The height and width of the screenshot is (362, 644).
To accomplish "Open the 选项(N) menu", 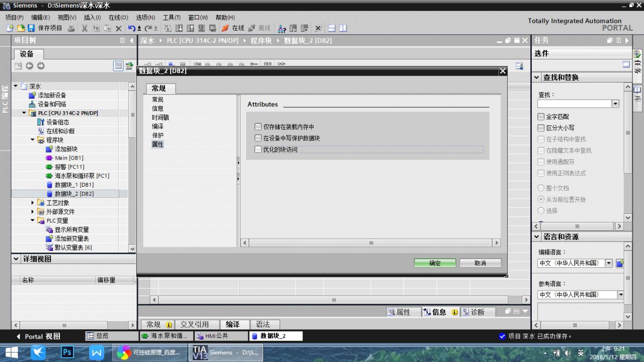I will pos(145,18).
